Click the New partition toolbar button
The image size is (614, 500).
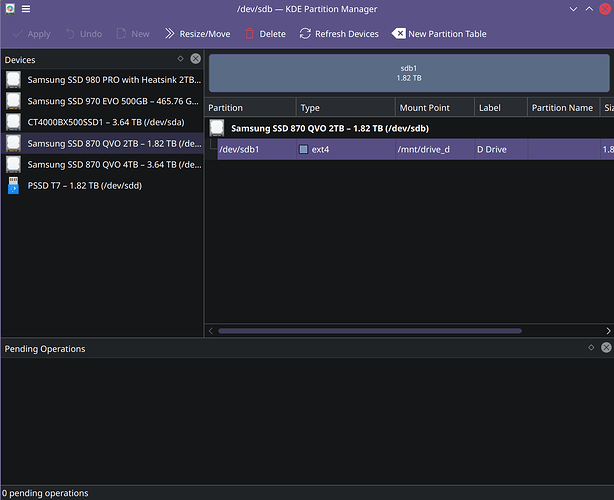coord(133,34)
